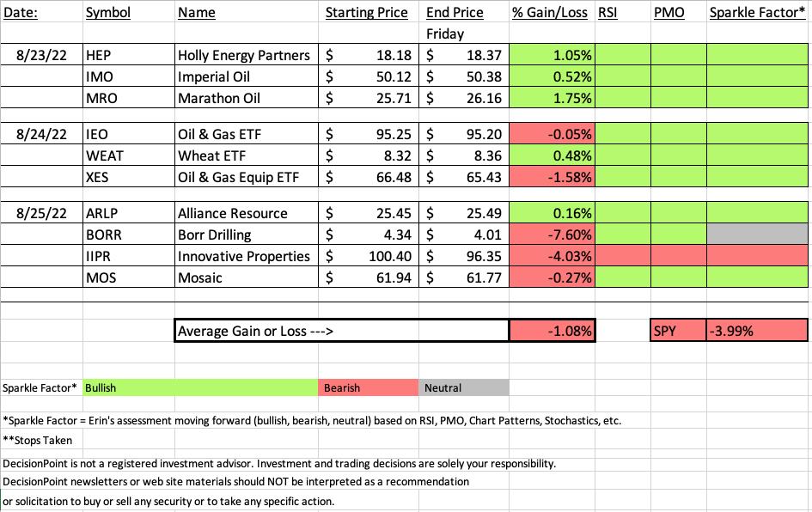Select the Imperial Oil starting price cell

coord(369,76)
